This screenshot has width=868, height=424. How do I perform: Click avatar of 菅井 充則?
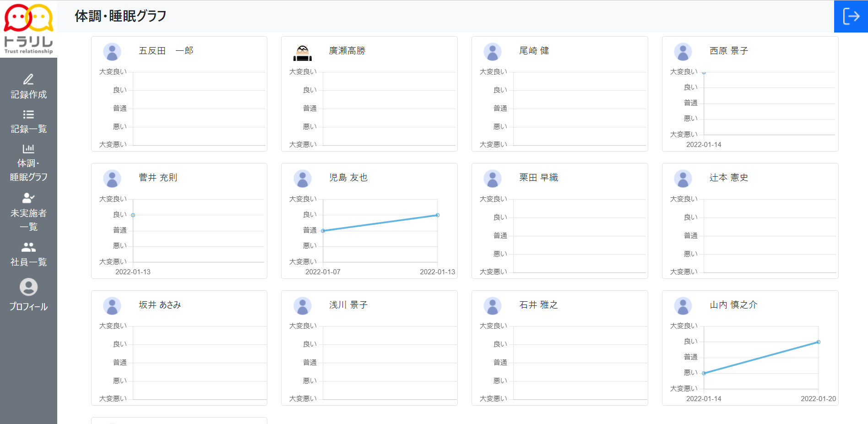[112, 179]
